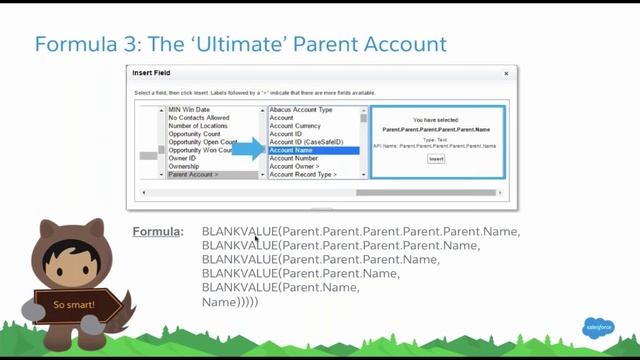Click the right list scrollbar thumb
This screenshot has width=640, height=360.
[x=363, y=118]
